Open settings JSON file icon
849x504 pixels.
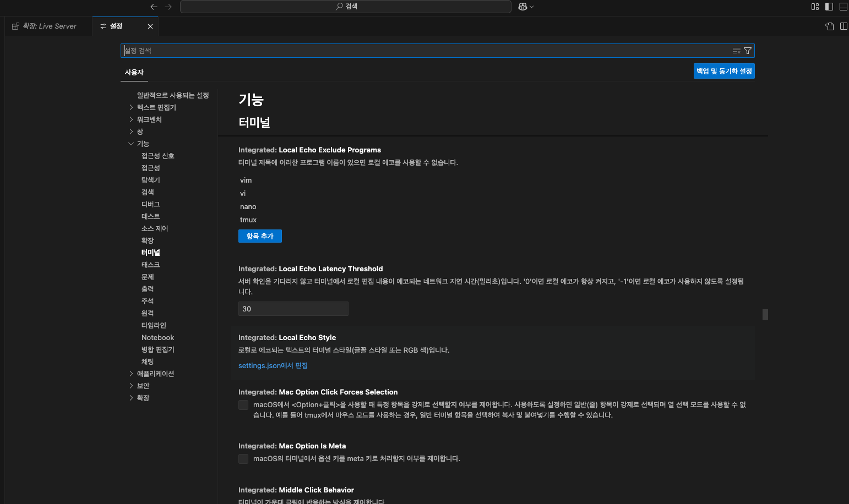tap(830, 26)
